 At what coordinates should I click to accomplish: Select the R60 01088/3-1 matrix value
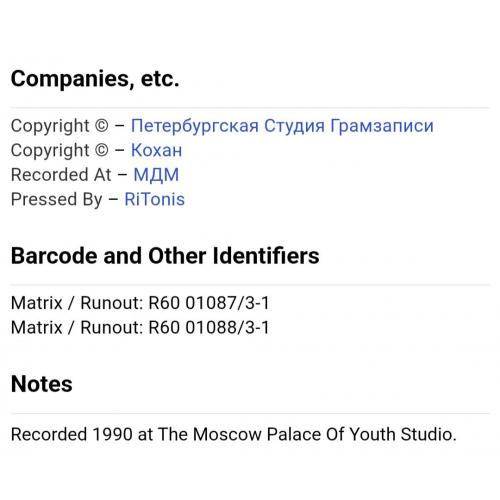[209, 327]
